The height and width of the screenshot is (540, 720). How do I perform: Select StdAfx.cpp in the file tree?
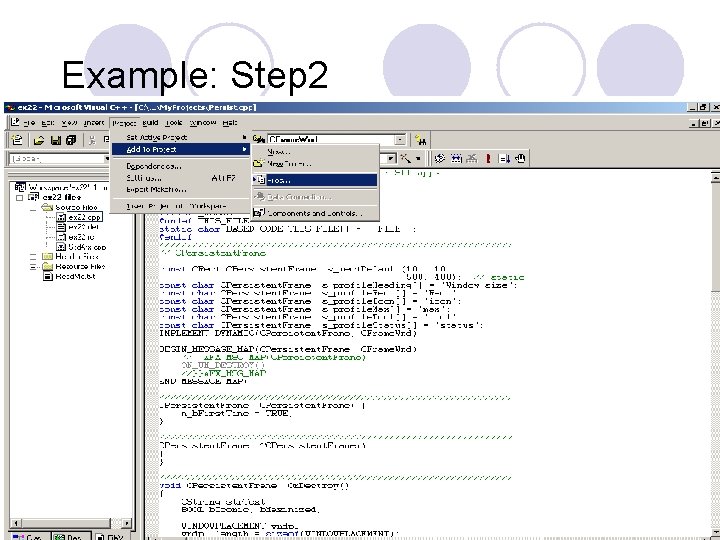tap(81, 247)
